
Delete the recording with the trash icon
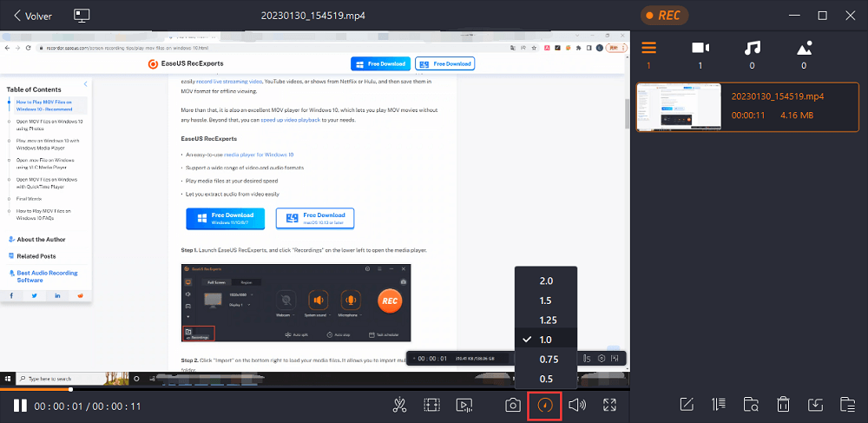point(783,405)
